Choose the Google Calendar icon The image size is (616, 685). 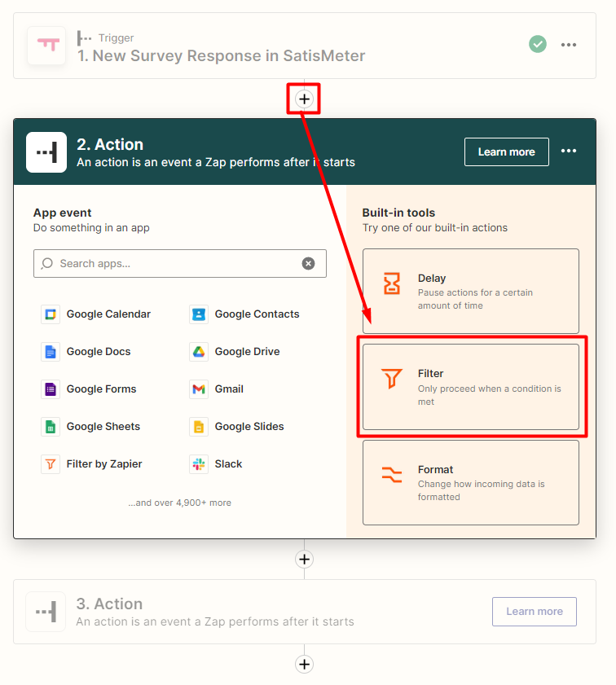(51, 314)
